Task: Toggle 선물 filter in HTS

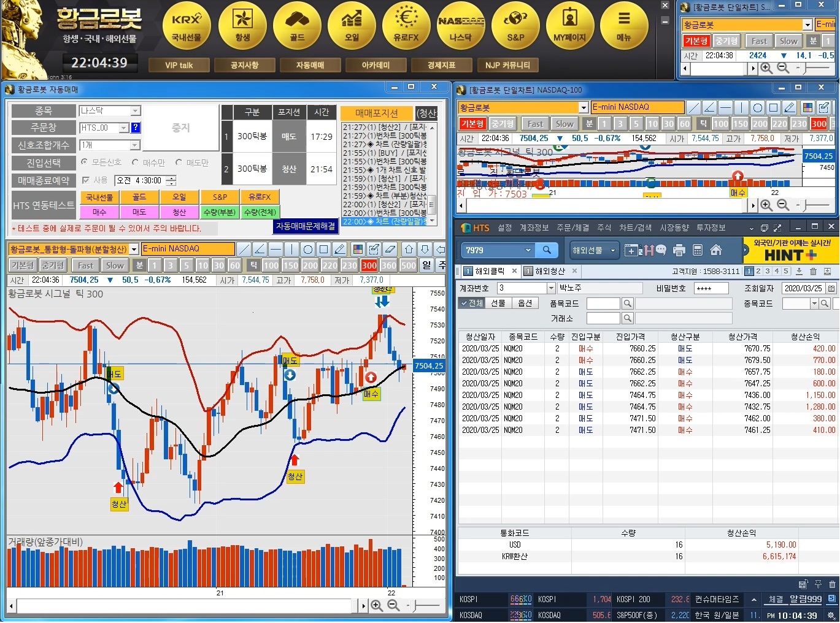Action: coord(498,303)
